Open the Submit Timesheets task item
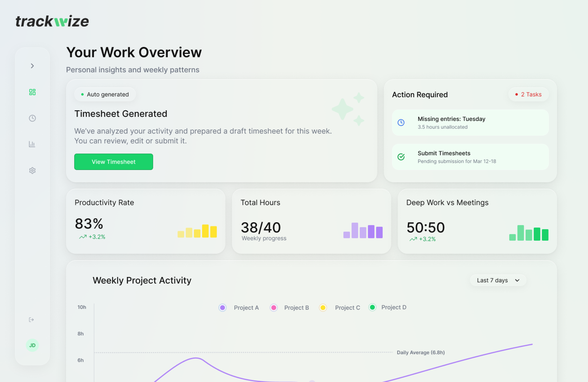This screenshot has width=588, height=382. pyautogui.click(x=470, y=157)
